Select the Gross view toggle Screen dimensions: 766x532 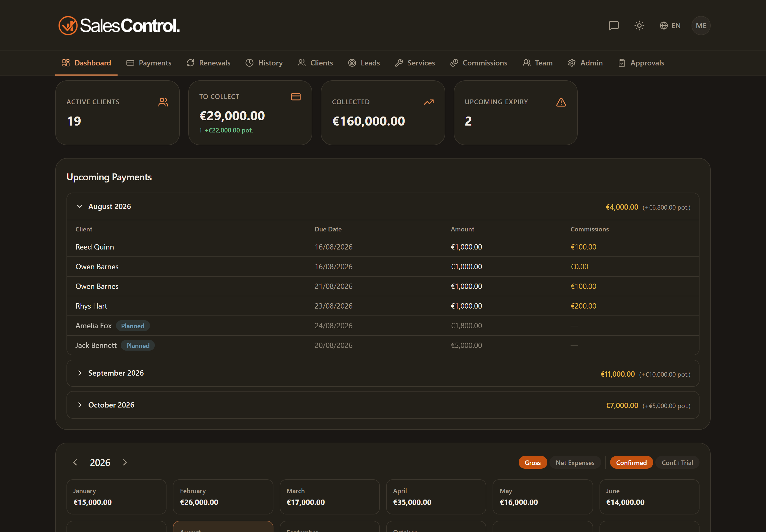click(x=533, y=462)
